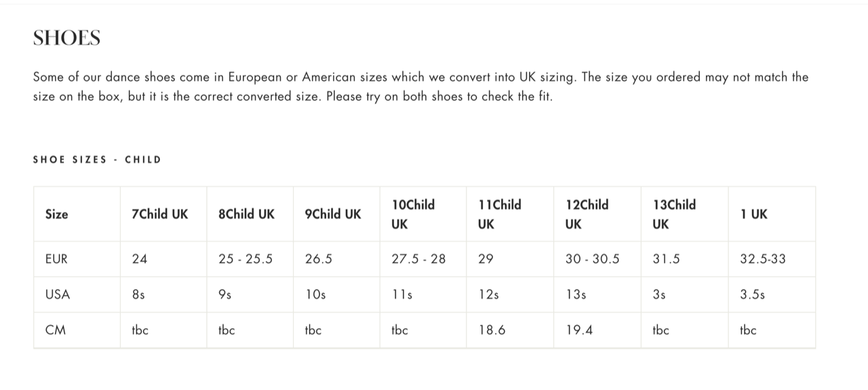
Task: Select the '19.4' CM cell
Action: (x=579, y=330)
